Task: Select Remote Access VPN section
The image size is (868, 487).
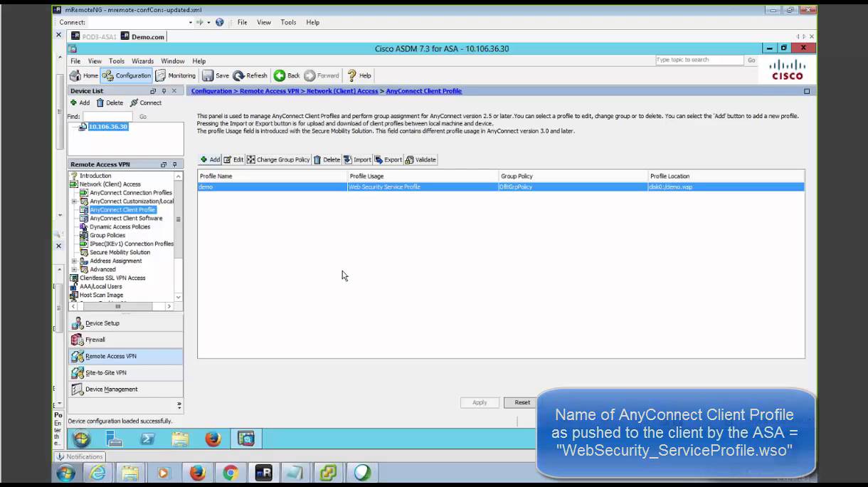Action: click(x=125, y=356)
